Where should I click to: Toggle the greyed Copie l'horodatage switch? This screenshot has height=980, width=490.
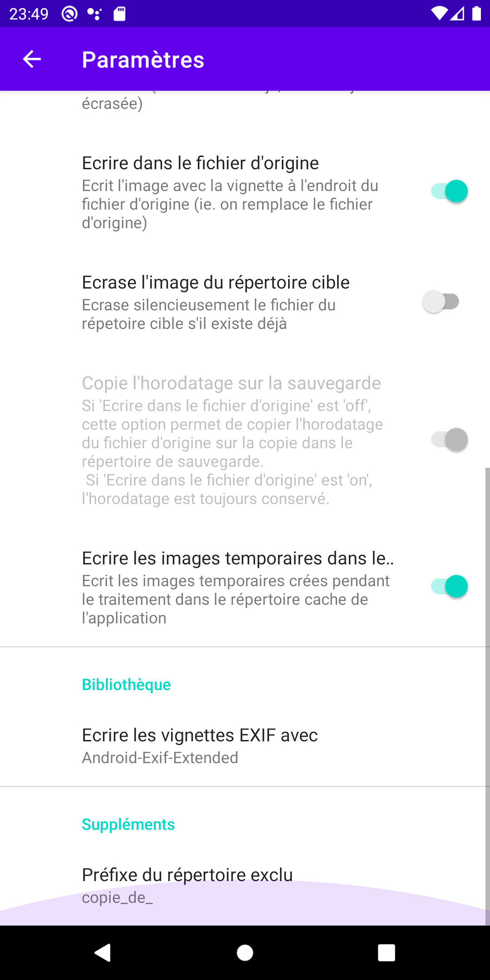point(449,440)
